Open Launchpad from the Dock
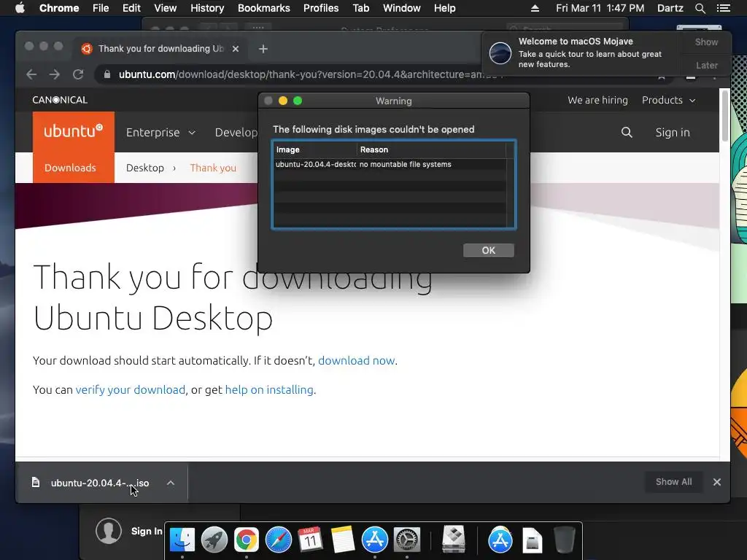Image resolution: width=747 pixels, height=560 pixels. tap(214, 540)
